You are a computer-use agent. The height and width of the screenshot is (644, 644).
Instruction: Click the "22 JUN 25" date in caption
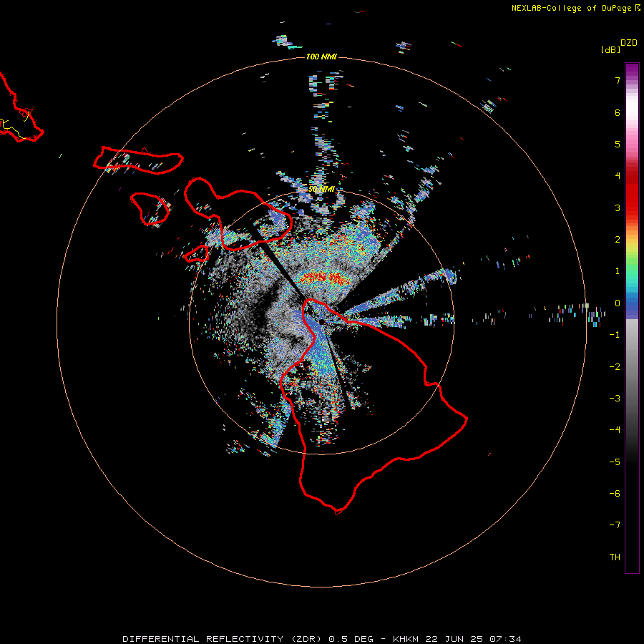tap(455, 639)
